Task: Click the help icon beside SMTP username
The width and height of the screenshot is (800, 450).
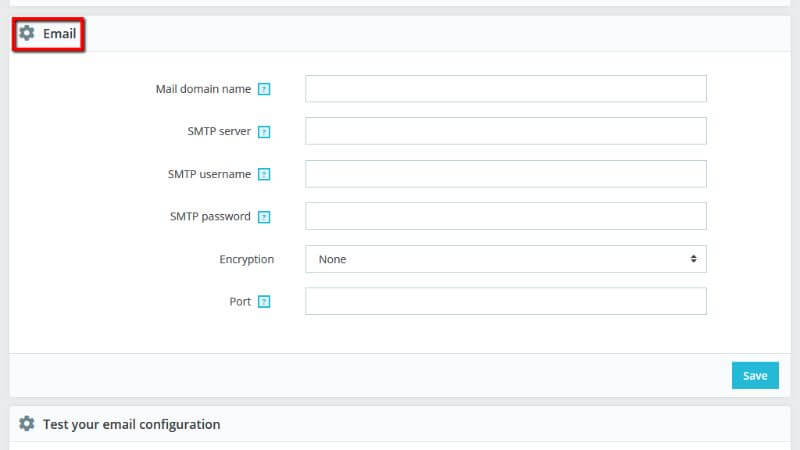Action: coord(264,174)
